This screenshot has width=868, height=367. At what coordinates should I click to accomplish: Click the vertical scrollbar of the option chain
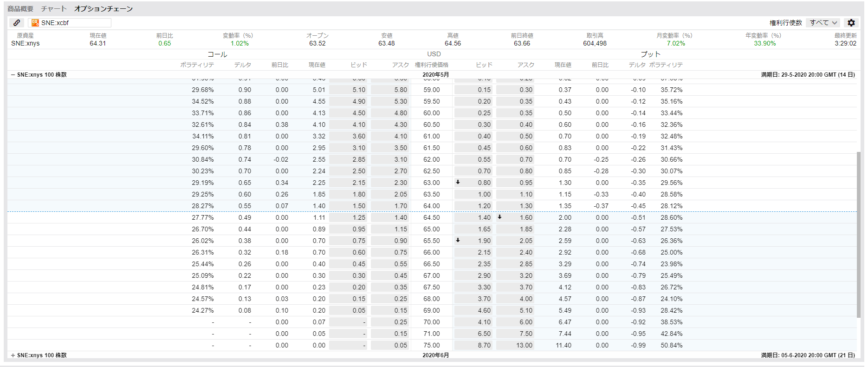tap(859, 232)
